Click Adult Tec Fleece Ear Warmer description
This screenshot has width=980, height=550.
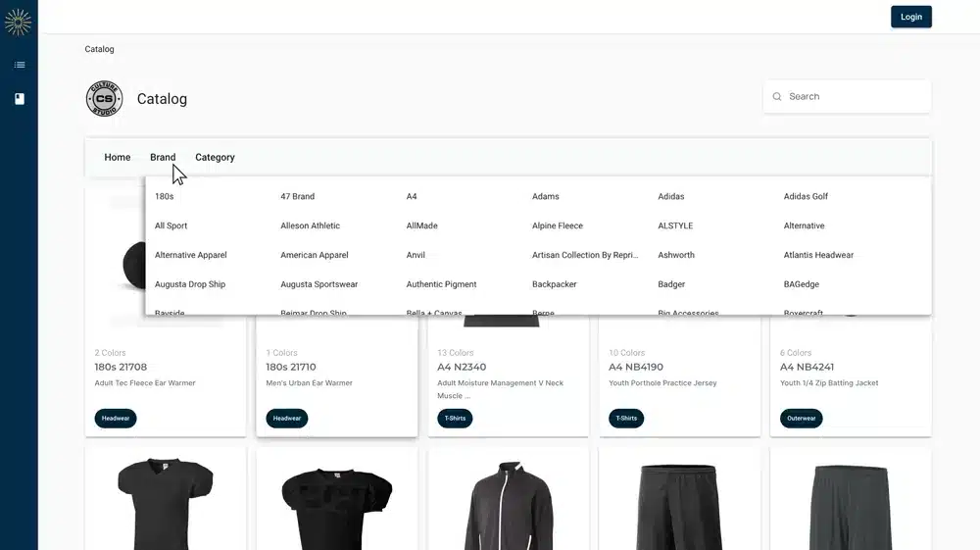pos(145,383)
